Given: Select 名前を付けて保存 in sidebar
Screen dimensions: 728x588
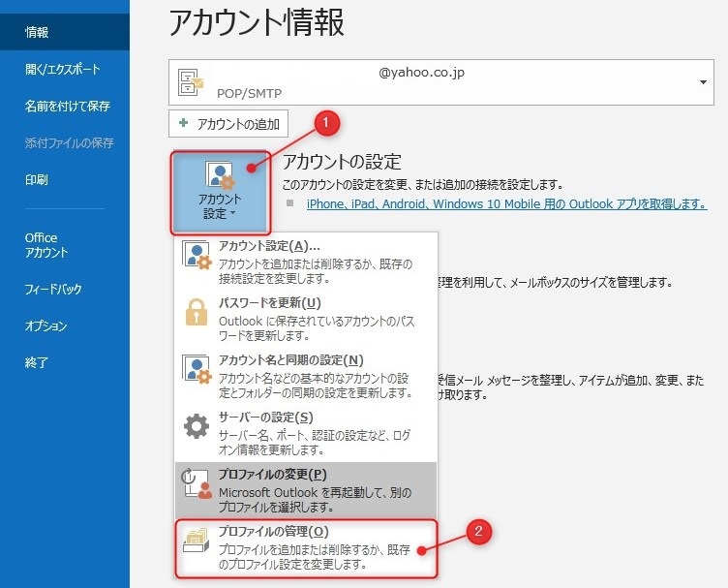Looking at the screenshot, I should [x=68, y=107].
